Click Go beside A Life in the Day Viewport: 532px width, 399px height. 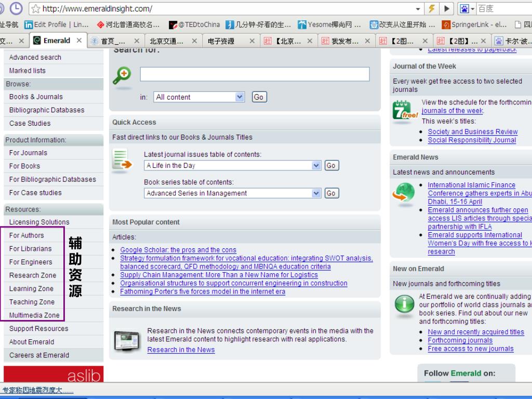331,165
